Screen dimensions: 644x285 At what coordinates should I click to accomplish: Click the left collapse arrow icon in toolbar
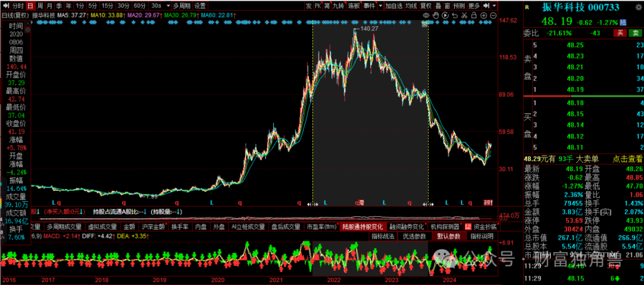point(5,6)
